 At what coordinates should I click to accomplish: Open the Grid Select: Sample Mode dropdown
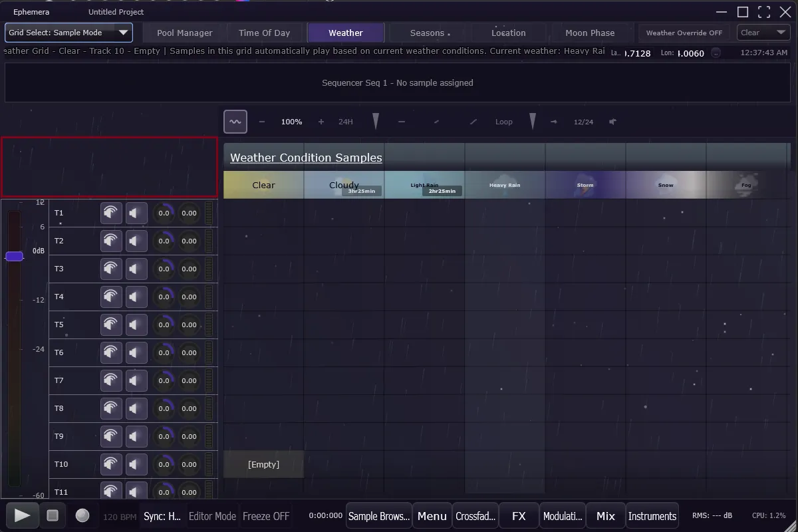pyautogui.click(x=68, y=33)
